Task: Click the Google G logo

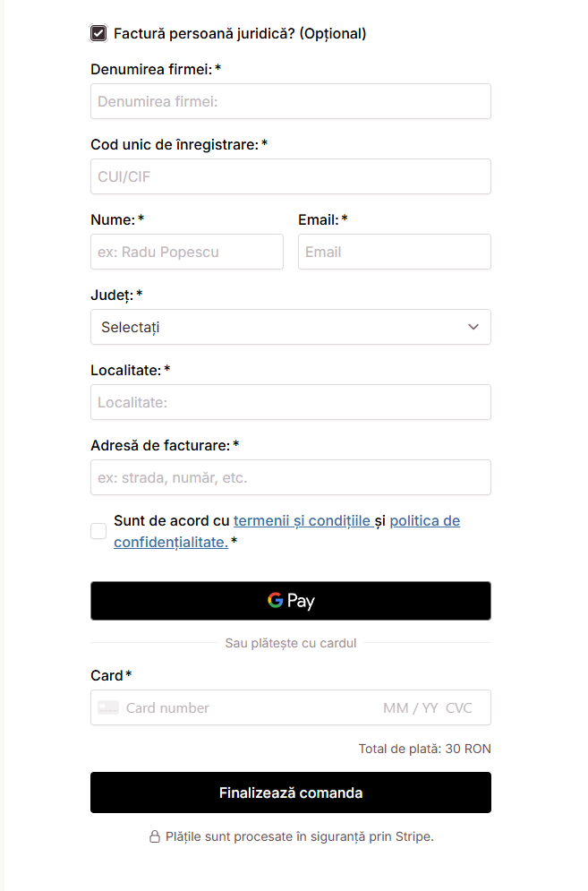Action: (x=275, y=600)
